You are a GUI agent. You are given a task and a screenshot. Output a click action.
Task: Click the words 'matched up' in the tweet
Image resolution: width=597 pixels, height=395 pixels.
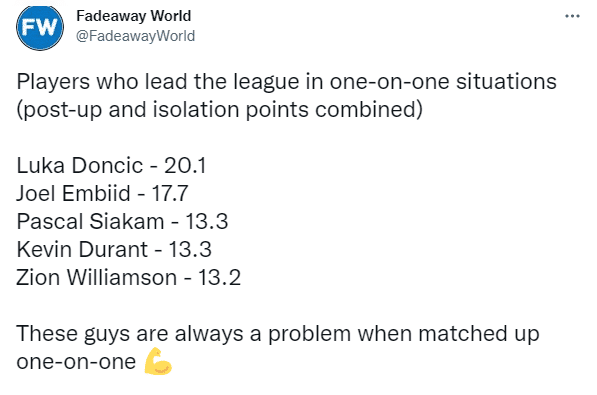479,334
